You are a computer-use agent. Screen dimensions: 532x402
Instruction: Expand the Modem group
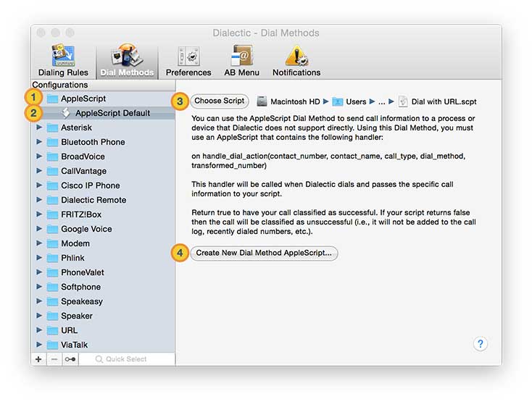[x=39, y=243]
